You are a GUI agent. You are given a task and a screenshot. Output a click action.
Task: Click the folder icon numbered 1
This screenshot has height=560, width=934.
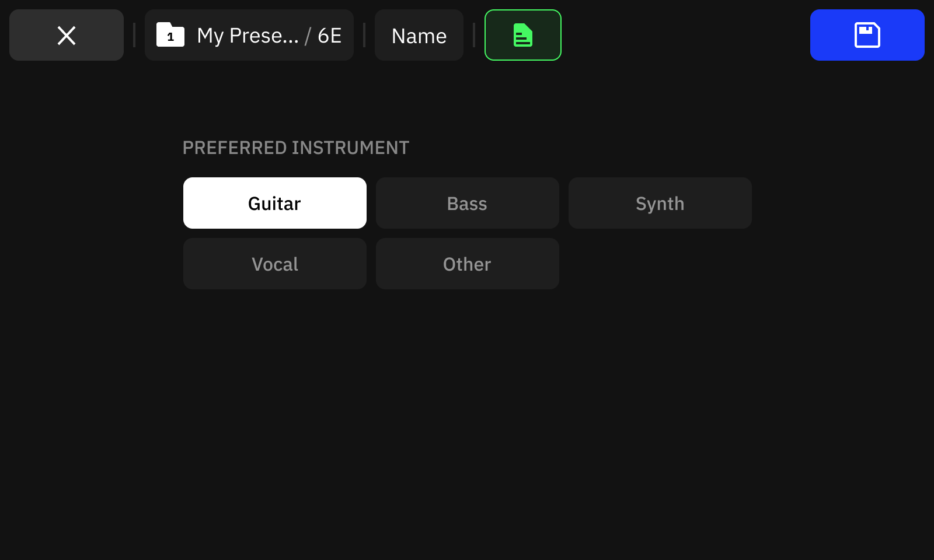pos(170,35)
